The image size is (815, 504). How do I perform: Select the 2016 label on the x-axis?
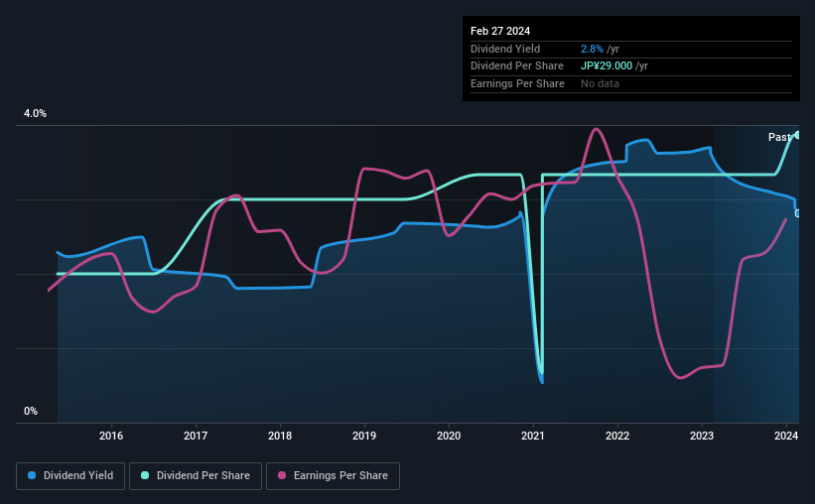coord(111,436)
